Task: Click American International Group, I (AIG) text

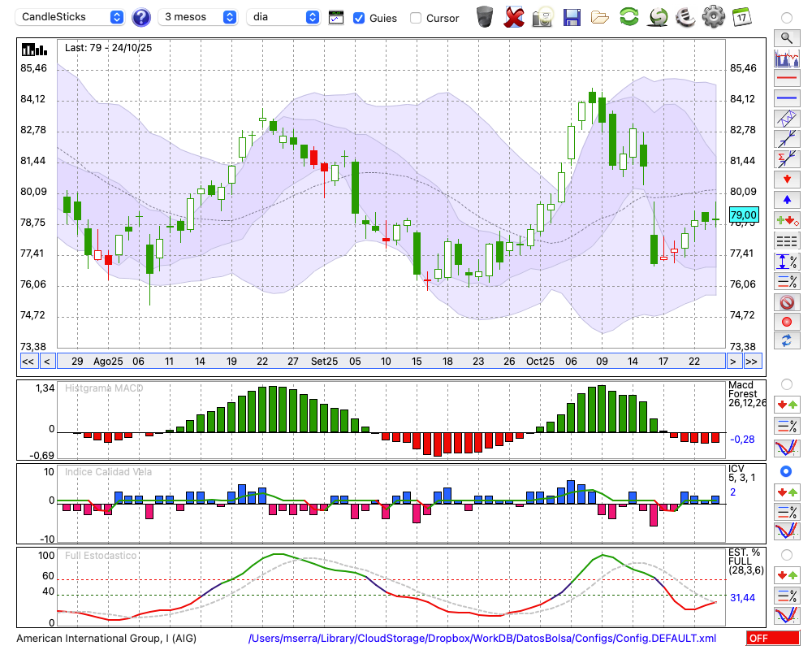Action: coord(106,638)
